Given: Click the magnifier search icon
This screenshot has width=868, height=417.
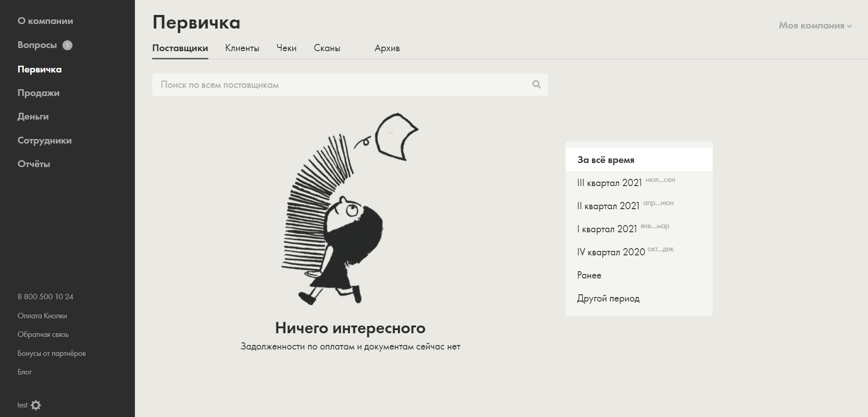Looking at the screenshot, I should [x=537, y=84].
